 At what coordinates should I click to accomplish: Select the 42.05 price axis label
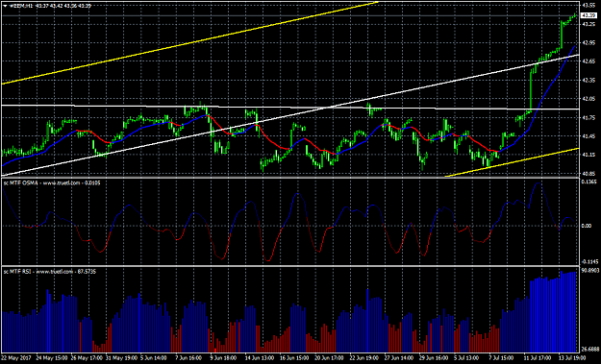coord(588,99)
